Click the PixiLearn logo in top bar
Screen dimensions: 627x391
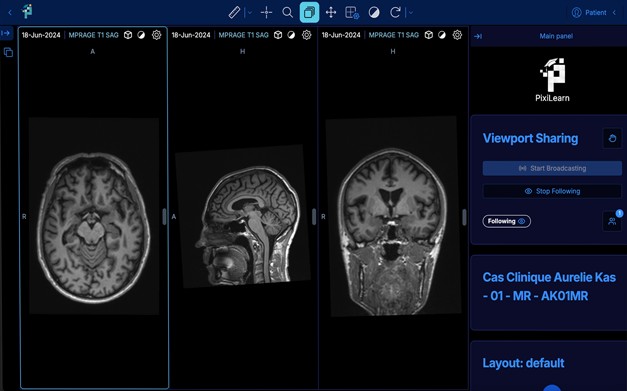pyautogui.click(x=27, y=12)
